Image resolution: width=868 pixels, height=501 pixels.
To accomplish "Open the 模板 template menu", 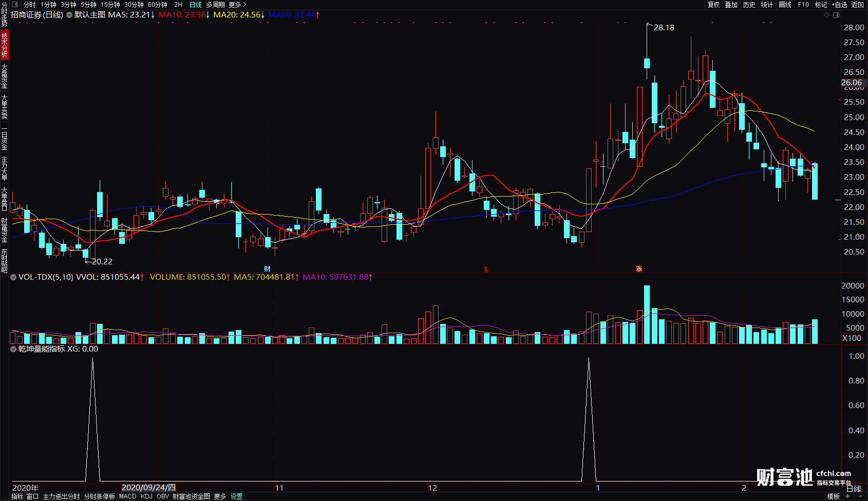I will tap(833, 496).
